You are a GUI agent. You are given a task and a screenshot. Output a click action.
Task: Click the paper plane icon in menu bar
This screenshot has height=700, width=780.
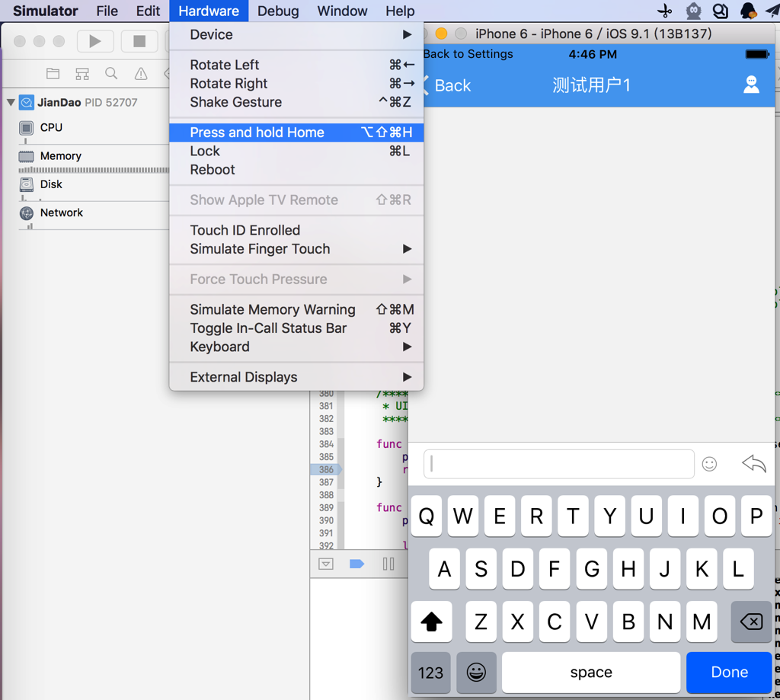(772, 11)
